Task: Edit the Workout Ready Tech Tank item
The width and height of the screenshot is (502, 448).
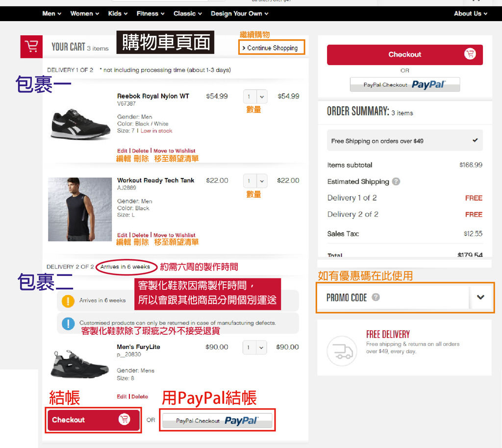Action: click(x=122, y=235)
